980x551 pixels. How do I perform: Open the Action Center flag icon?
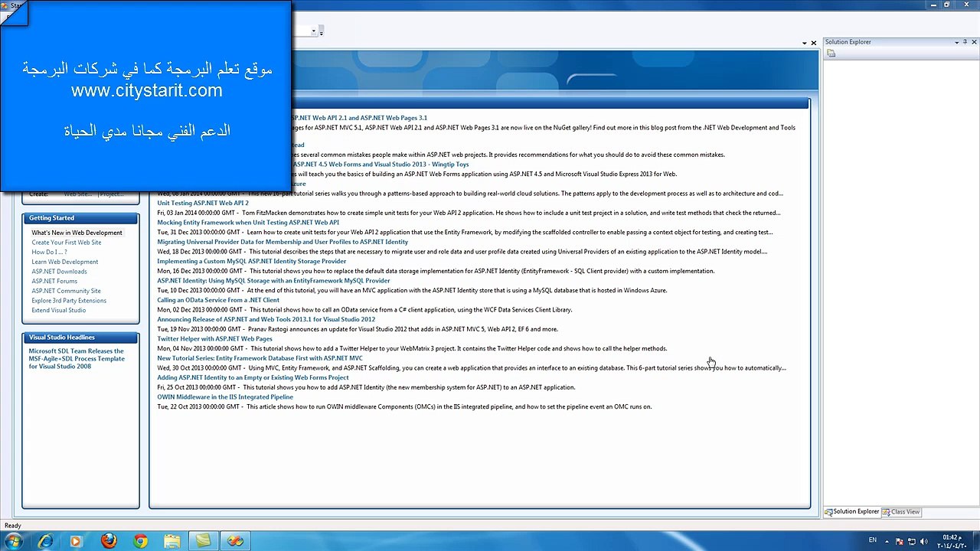coord(900,541)
